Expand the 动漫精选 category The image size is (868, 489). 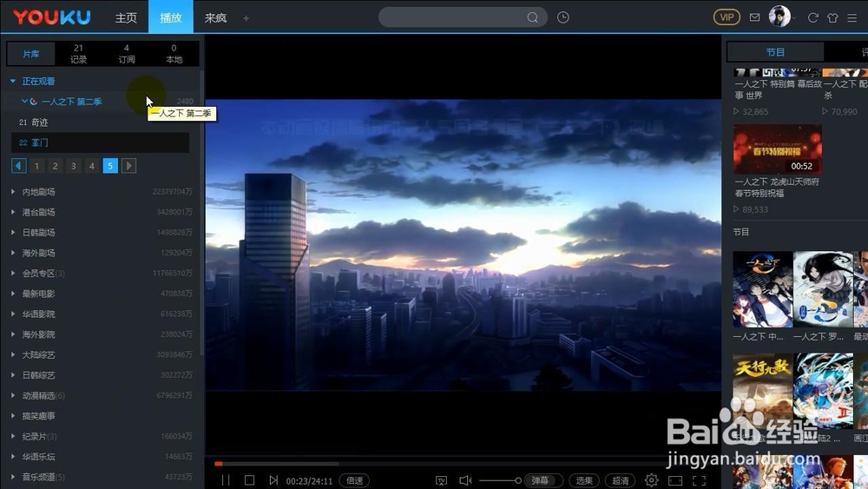(x=12, y=395)
